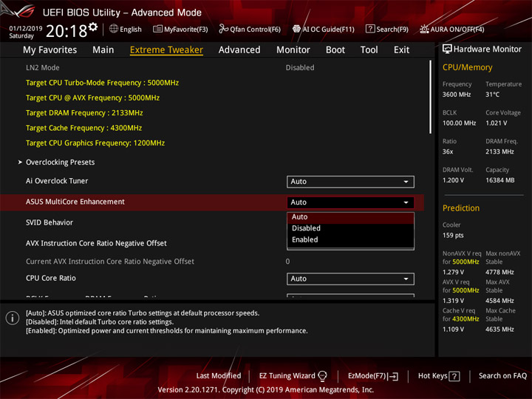Select the ASUS MultiCore Enhancement row label
Viewport: 532px width, 399px height.
click(75, 202)
